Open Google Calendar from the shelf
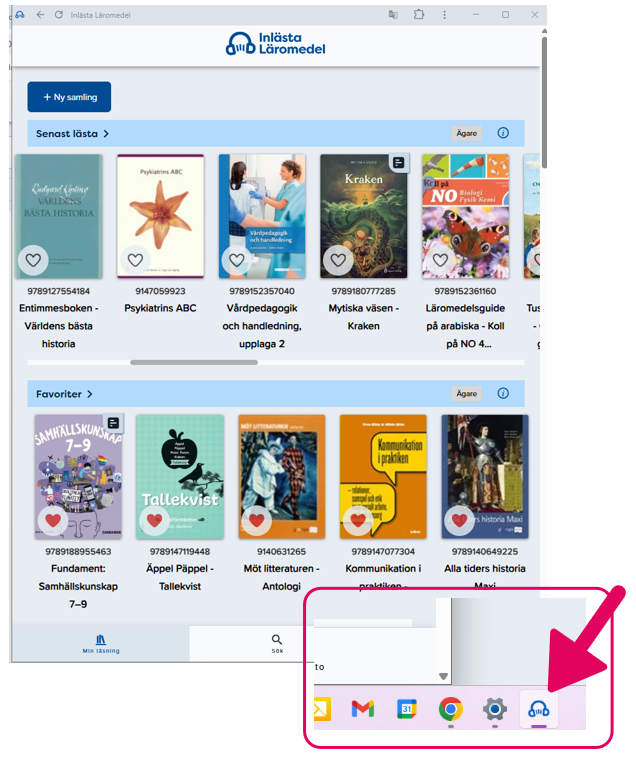The image size is (636, 768). (x=407, y=709)
